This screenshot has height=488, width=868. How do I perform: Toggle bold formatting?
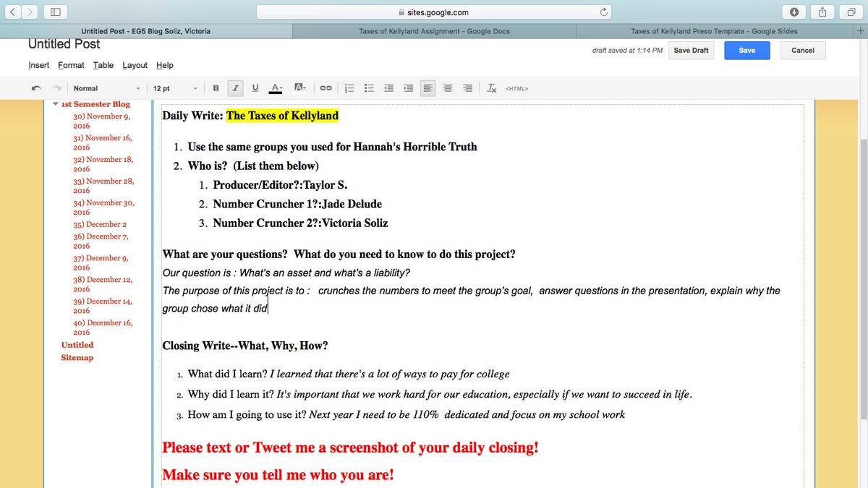point(216,88)
